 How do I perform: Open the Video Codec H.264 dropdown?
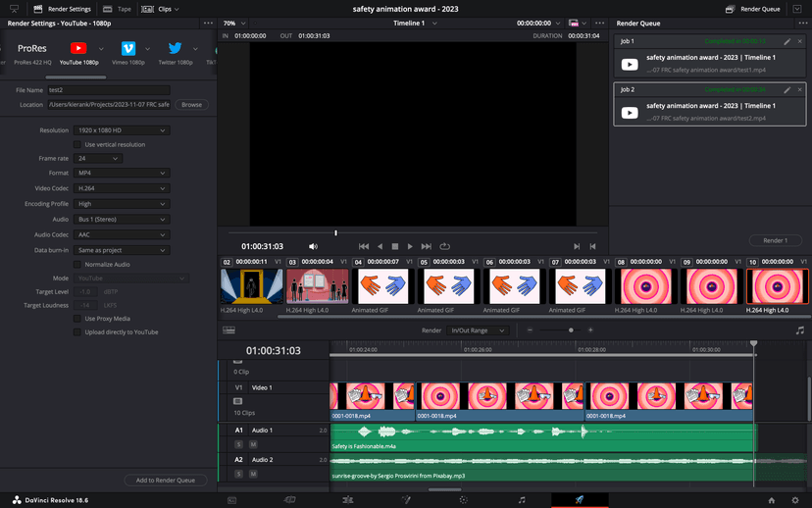tap(123, 187)
